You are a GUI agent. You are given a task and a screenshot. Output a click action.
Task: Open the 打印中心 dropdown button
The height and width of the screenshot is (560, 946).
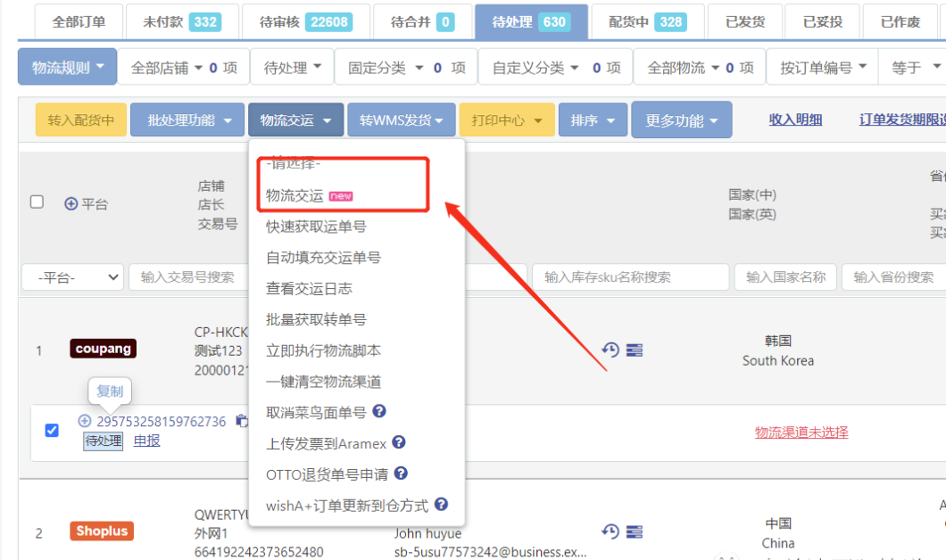click(507, 120)
